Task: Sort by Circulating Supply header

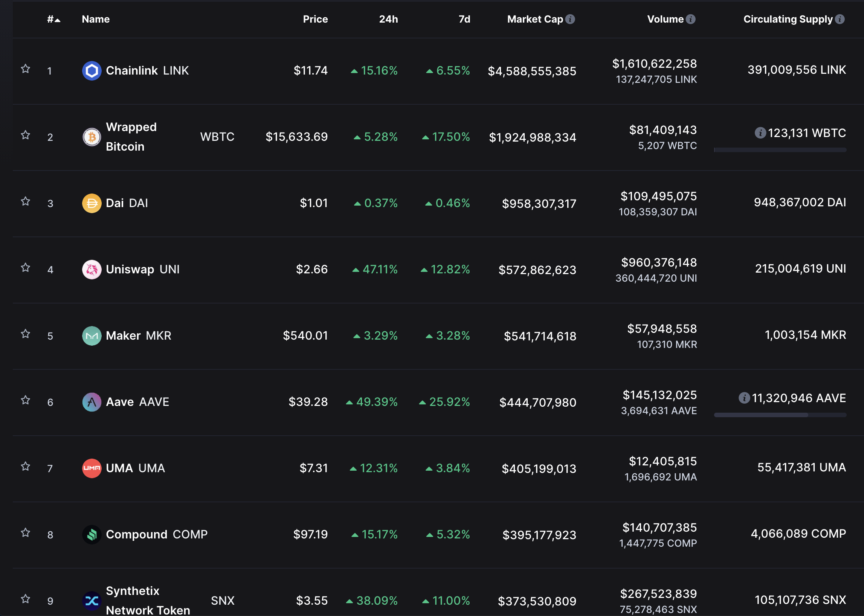Action: coord(788,19)
